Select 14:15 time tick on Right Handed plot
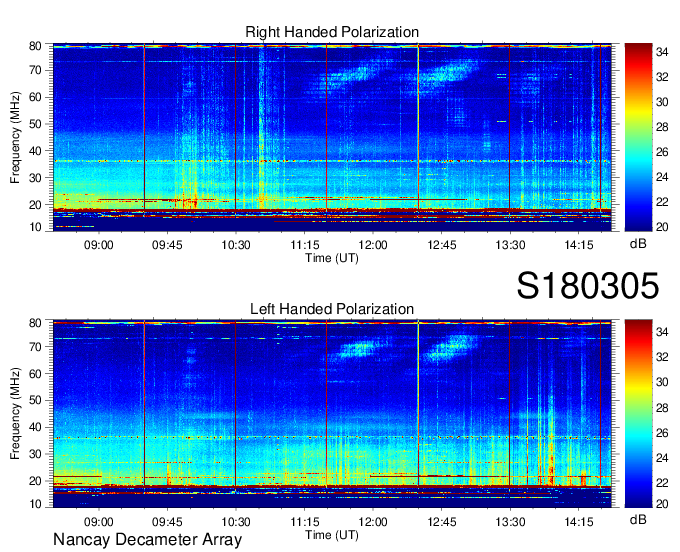Image resolution: width=680 pixels, height=552 pixels. [579, 245]
